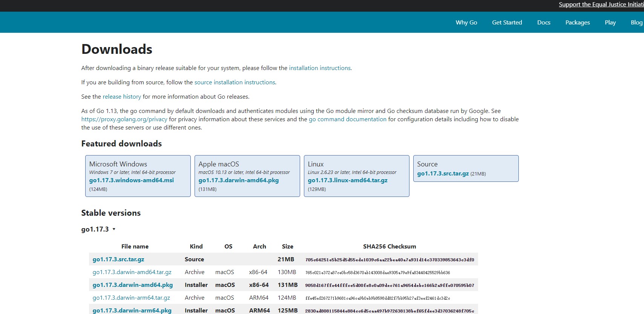Click the Featured downloads heading
Image resolution: width=644 pixels, height=314 pixels.
[x=121, y=144]
